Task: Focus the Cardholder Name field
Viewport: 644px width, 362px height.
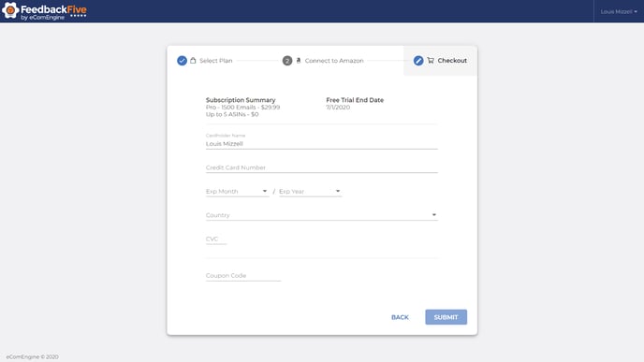Action: [322, 144]
